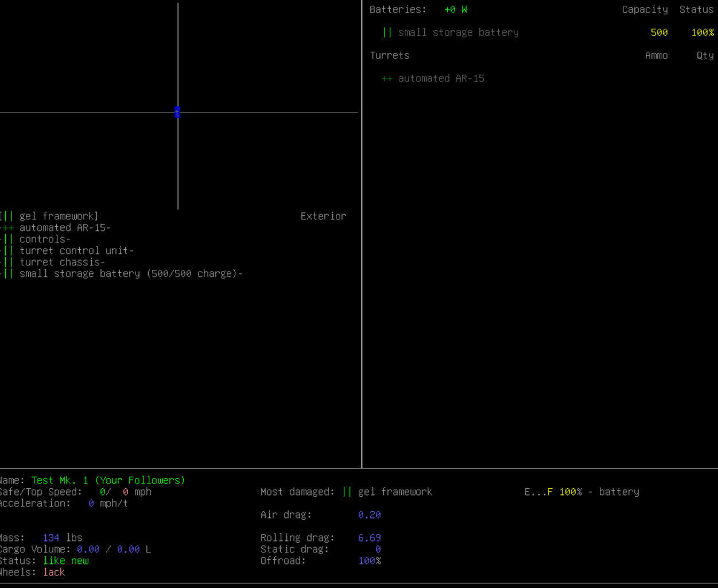Click the like new status text
The width and height of the screenshot is (718, 588).
pyautogui.click(x=66, y=561)
